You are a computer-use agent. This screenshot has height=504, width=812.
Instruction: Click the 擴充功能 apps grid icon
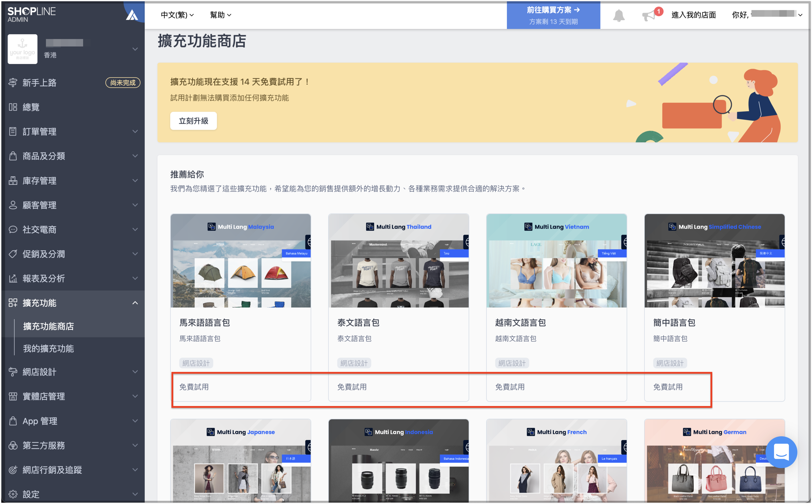tap(13, 303)
